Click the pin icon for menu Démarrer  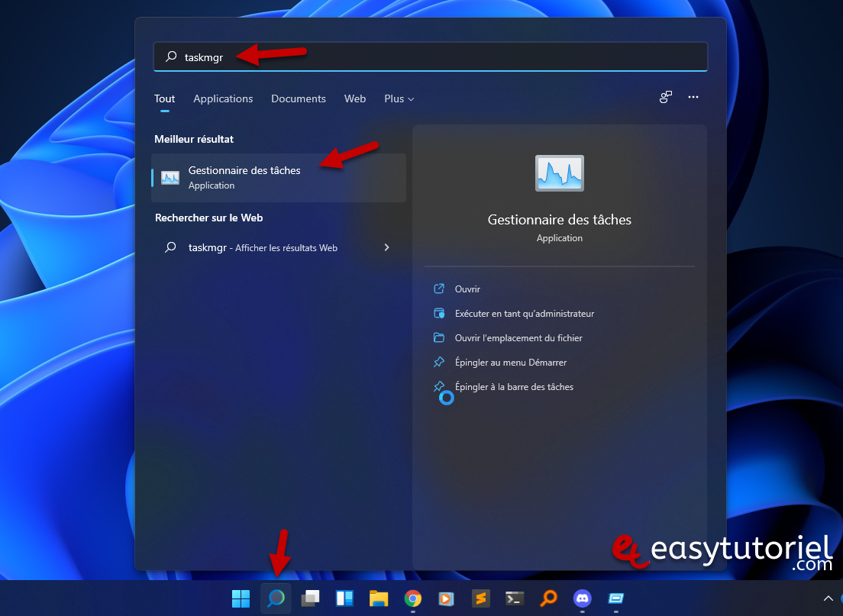click(x=439, y=363)
